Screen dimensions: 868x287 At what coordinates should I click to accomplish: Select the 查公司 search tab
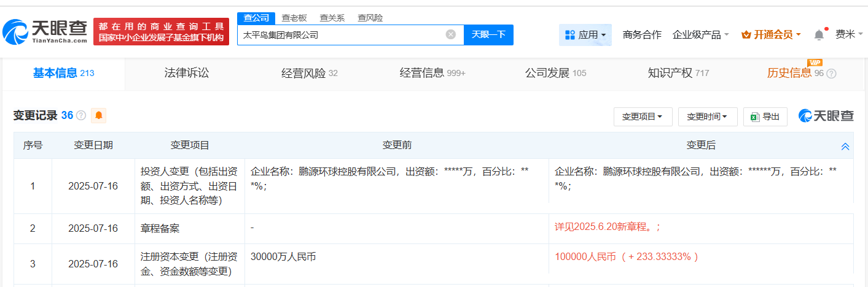[256, 18]
